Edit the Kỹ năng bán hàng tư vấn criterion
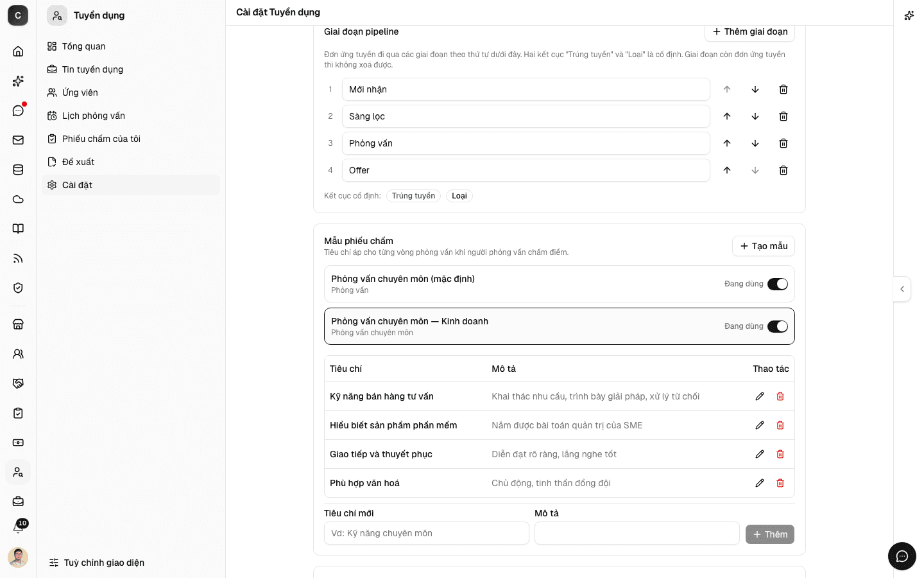The height and width of the screenshot is (578, 924). tap(760, 396)
